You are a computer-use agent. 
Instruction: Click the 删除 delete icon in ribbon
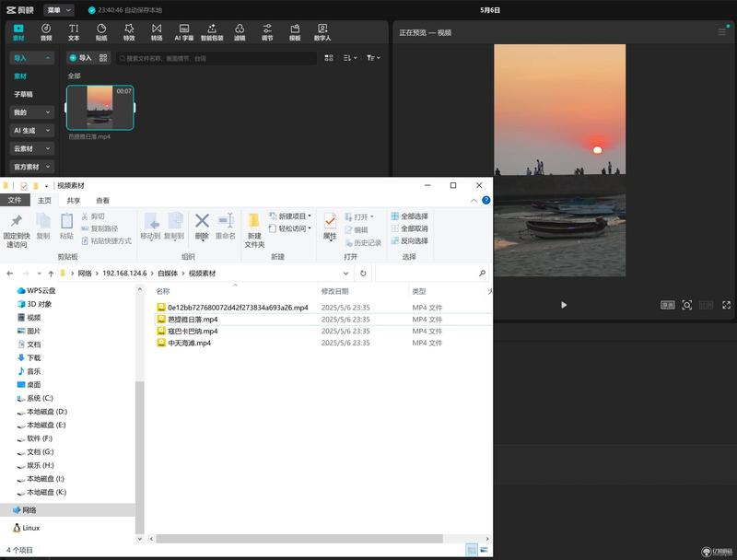point(202,226)
